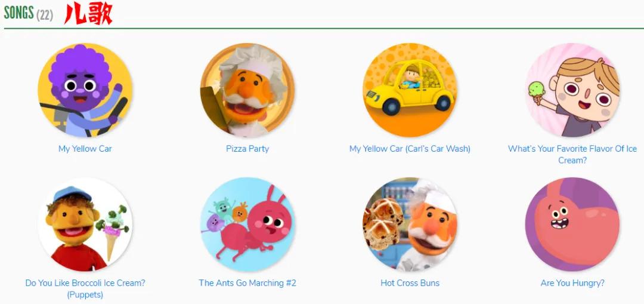Select the pink stomach Are You Hungry image
The width and height of the screenshot is (644, 304).
pyautogui.click(x=572, y=224)
